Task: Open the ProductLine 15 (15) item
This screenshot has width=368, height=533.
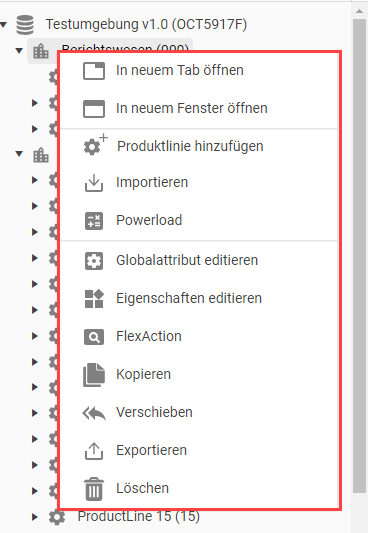Action: (139, 517)
